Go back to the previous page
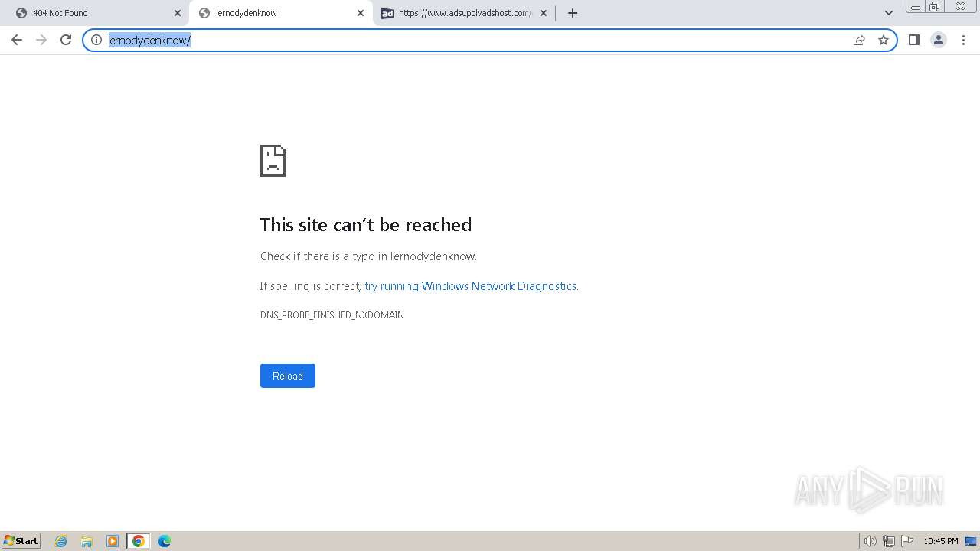The image size is (980, 551). [x=17, y=40]
